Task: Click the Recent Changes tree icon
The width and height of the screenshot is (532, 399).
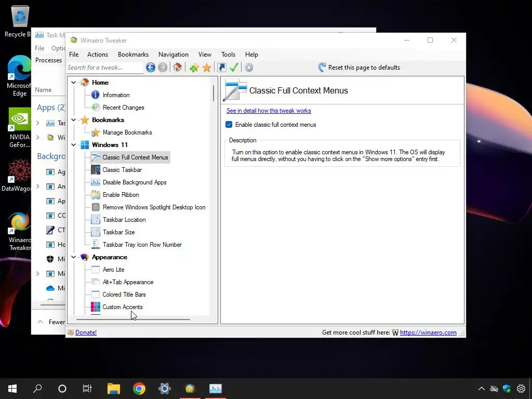Action: click(96, 108)
